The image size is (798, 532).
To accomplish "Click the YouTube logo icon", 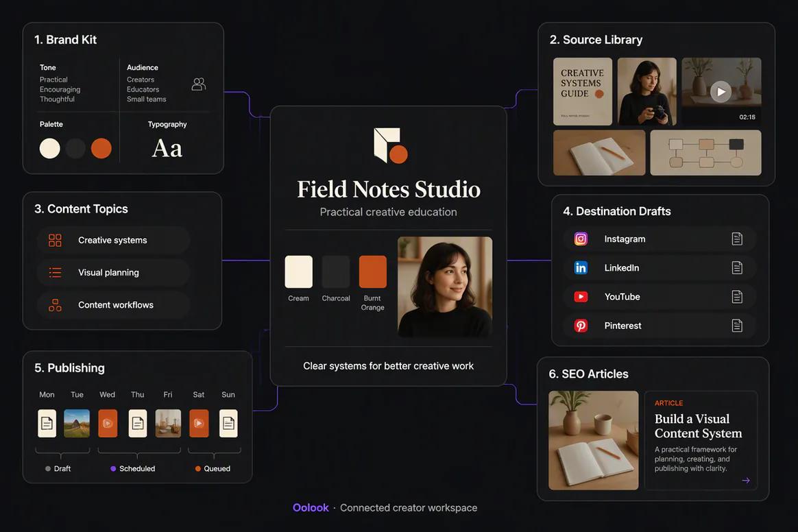I will (581, 297).
